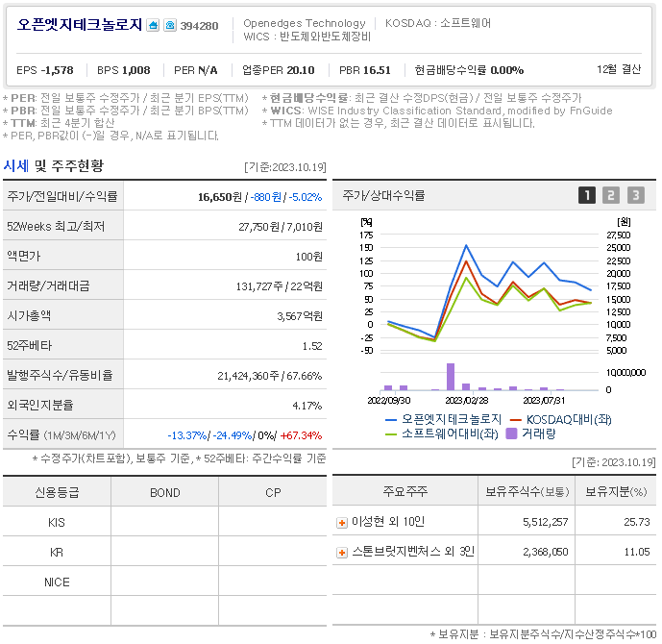662x644 pixels.
Task: Click the +67.34% one-year return value
Action: (x=301, y=435)
